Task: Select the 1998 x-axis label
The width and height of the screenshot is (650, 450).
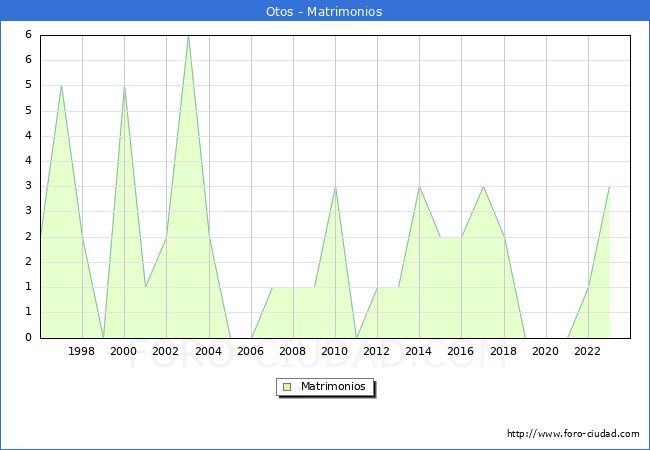Action: coord(81,351)
